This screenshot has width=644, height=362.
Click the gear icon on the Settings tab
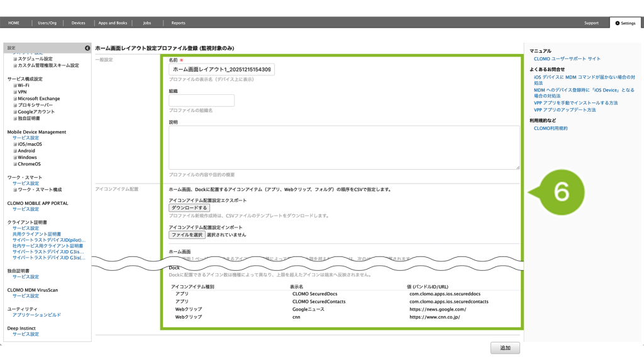(x=616, y=23)
